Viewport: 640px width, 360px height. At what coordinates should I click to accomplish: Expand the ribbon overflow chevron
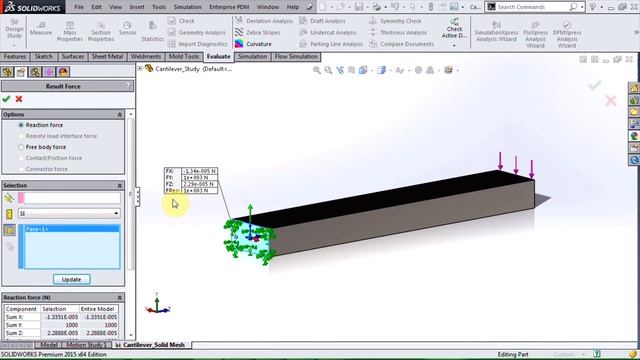coord(636,32)
